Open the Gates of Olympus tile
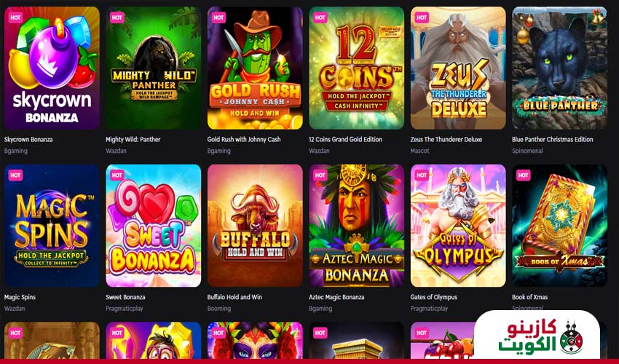This screenshot has width=619, height=364. click(458, 226)
